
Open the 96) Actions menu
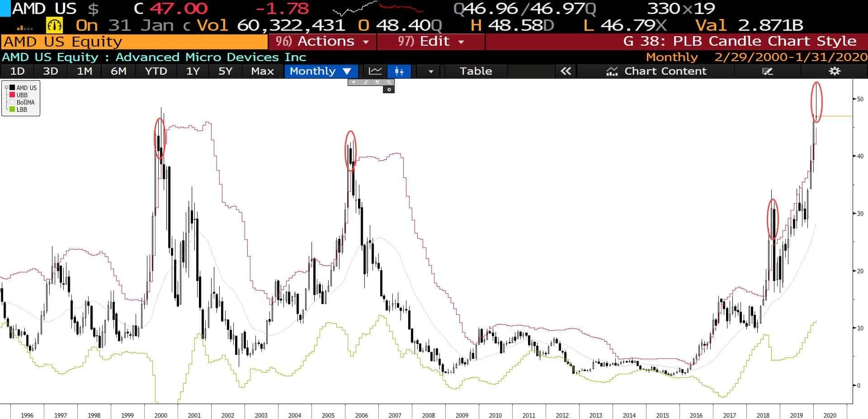pyautogui.click(x=322, y=41)
